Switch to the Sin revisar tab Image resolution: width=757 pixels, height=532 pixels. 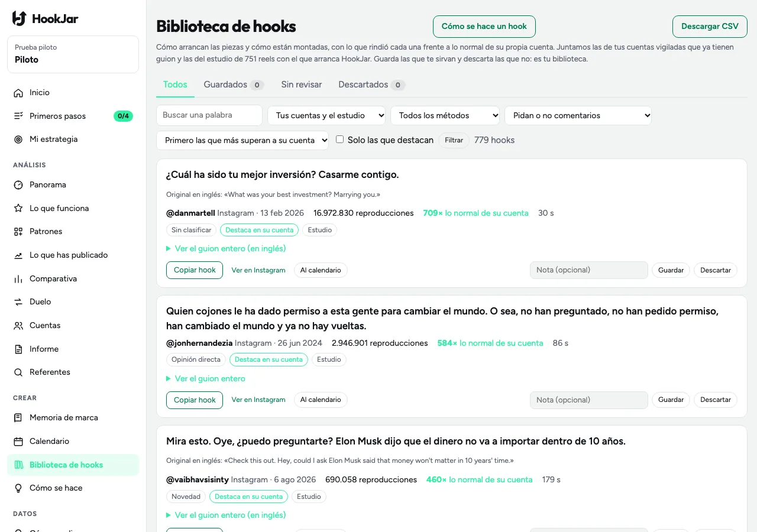pyautogui.click(x=302, y=85)
